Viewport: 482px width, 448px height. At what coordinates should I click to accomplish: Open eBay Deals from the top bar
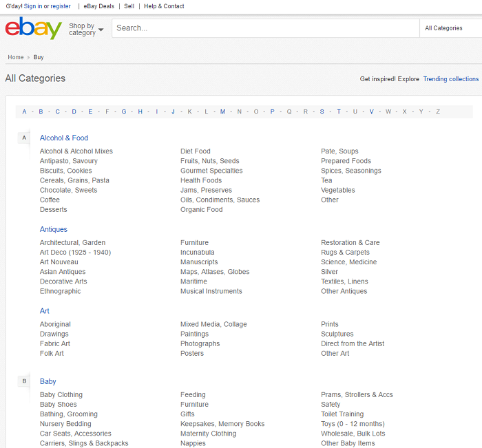click(x=99, y=6)
